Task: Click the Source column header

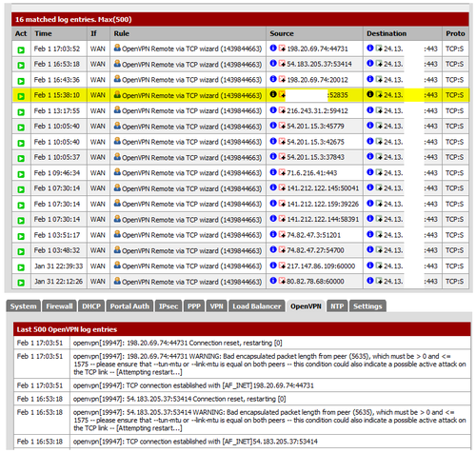Action: click(282, 33)
